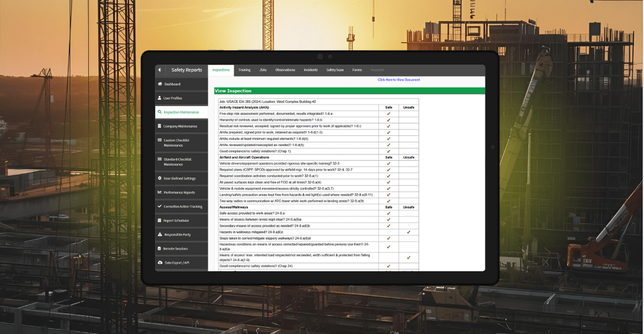Click the Responsible Party warning icon

[159, 234]
